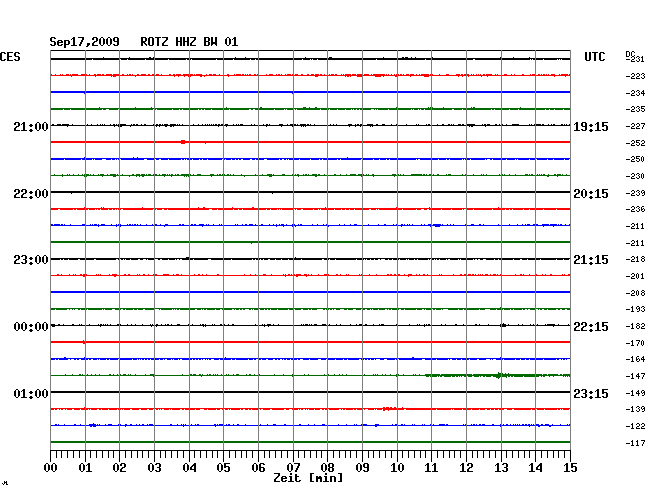Click minute tick label 05 on time axis
Screen dimensions: 650x494
pos(223,468)
